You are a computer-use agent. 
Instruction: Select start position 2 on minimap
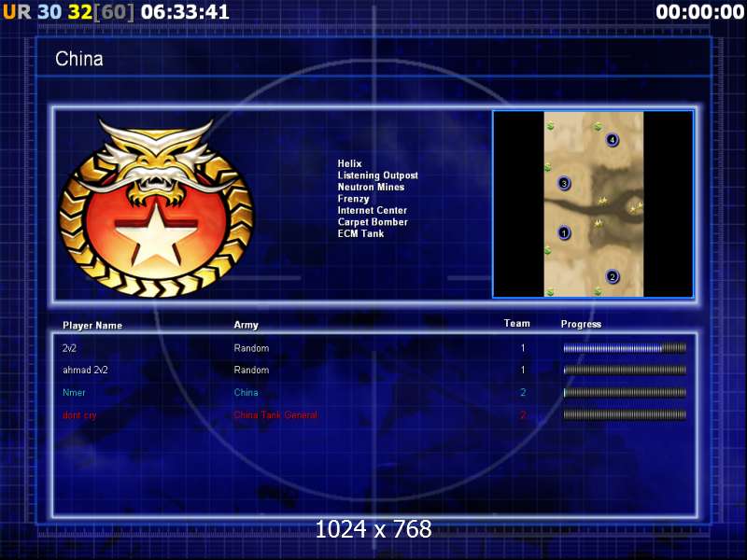[613, 276]
